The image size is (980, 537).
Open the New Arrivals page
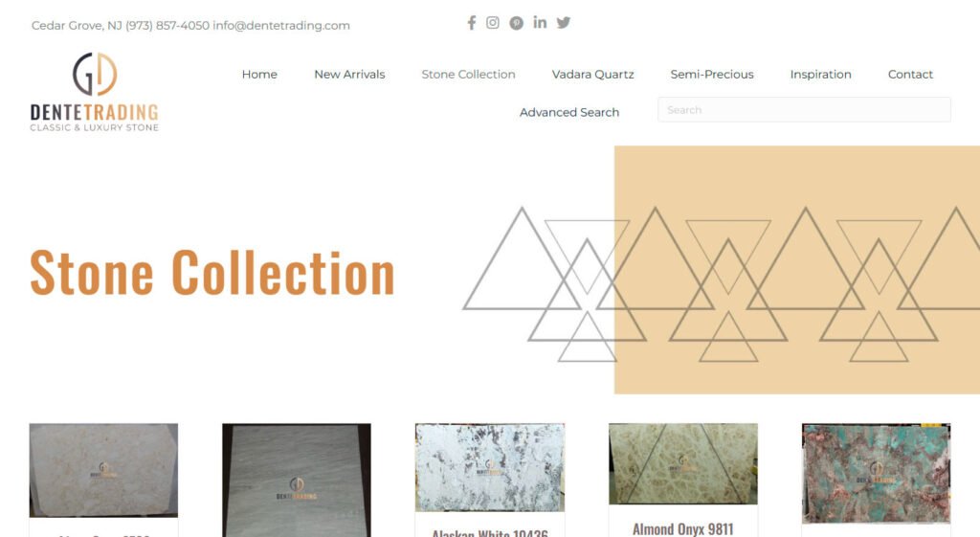[x=349, y=75]
